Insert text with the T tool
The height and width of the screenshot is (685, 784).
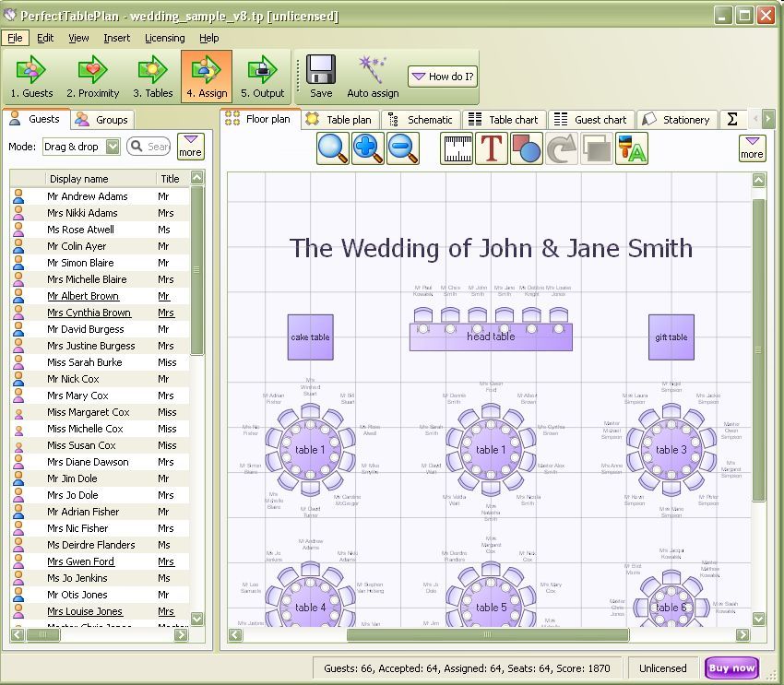(x=492, y=148)
